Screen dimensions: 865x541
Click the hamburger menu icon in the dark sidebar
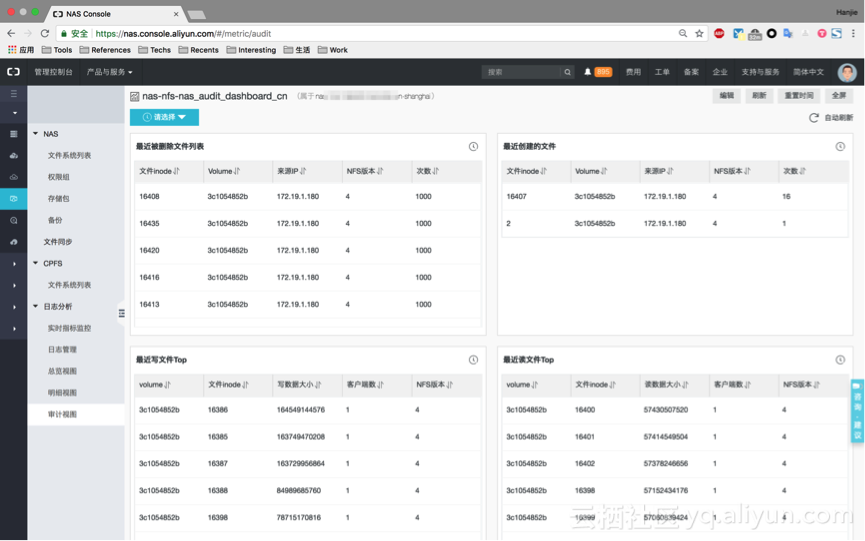14,94
